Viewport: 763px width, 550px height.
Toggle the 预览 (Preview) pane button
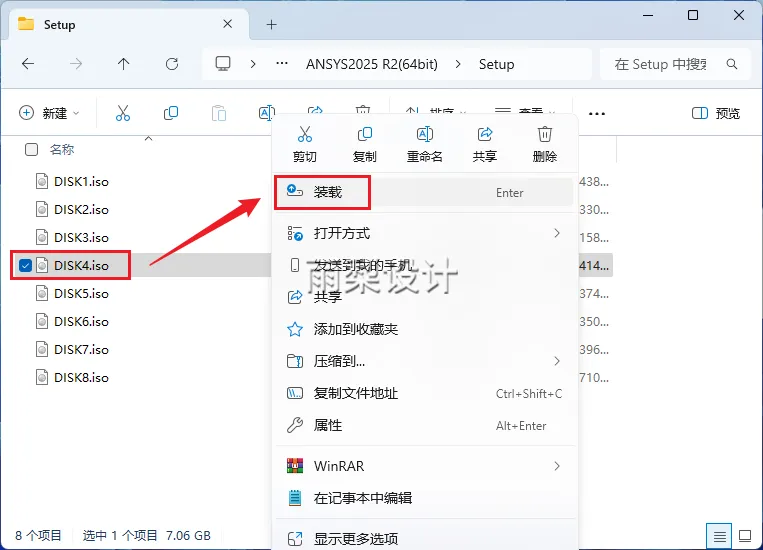click(x=716, y=113)
